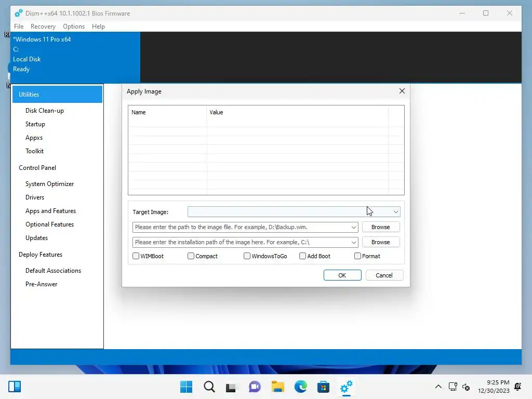Open Appxs in sidebar
Image resolution: width=532 pixels, height=399 pixels.
(x=34, y=138)
